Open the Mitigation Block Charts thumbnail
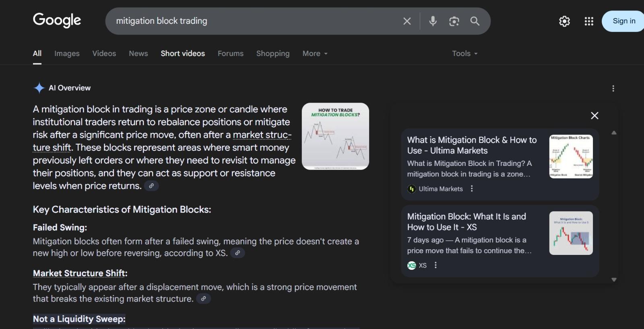Image resolution: width=644 pixels, height=329 pixels. tap(571, 156)
